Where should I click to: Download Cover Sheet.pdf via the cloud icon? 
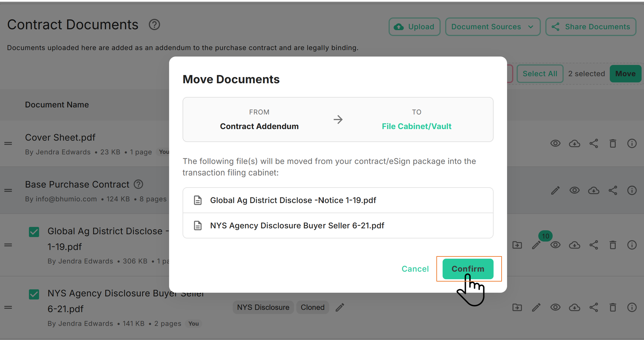[574, 143]
